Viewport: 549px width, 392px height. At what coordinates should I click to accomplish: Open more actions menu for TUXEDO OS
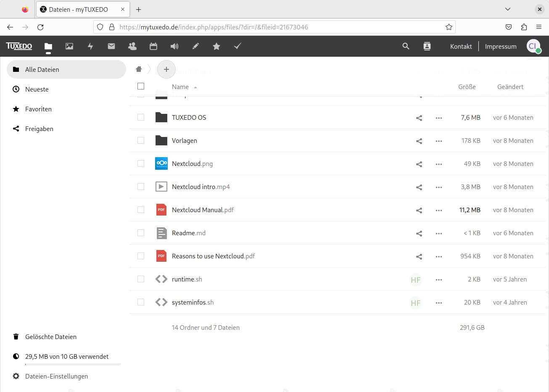click(439, 118)
